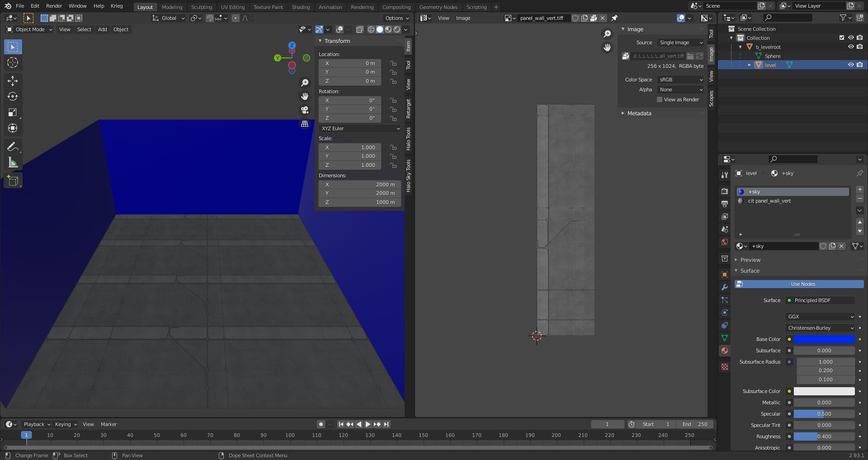Open GGX distribution dropdown
This screenshot has width=868, height=460.
[820, 317]
